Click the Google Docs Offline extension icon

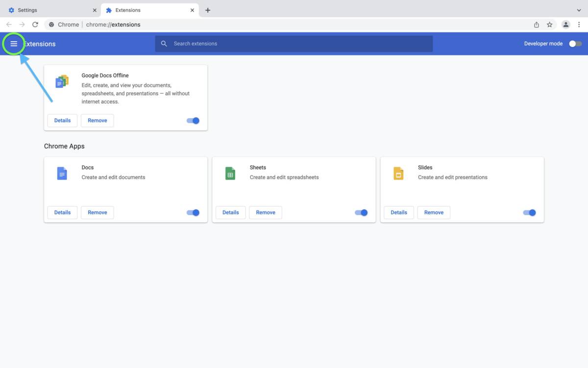pyautogui.click(x=62, y=81)
